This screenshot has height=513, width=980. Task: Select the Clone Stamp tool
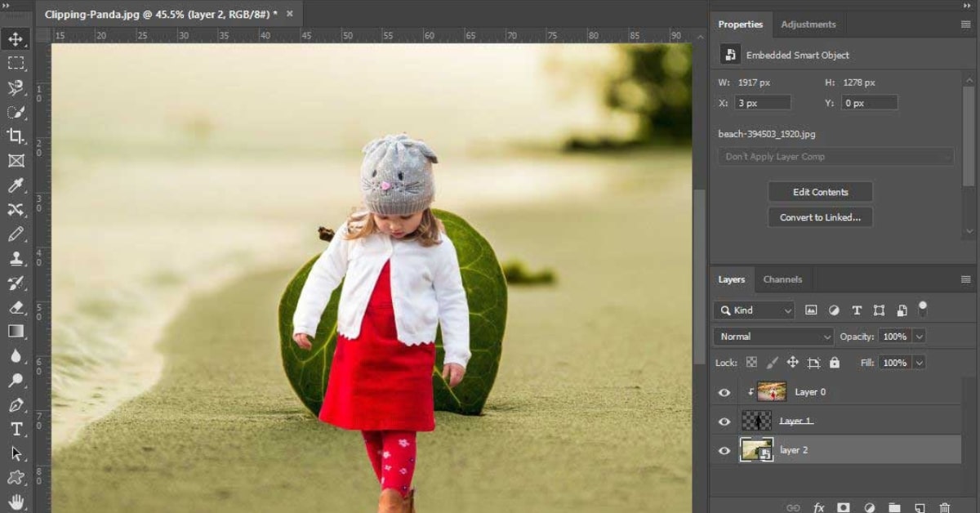[x=16, y=259]
